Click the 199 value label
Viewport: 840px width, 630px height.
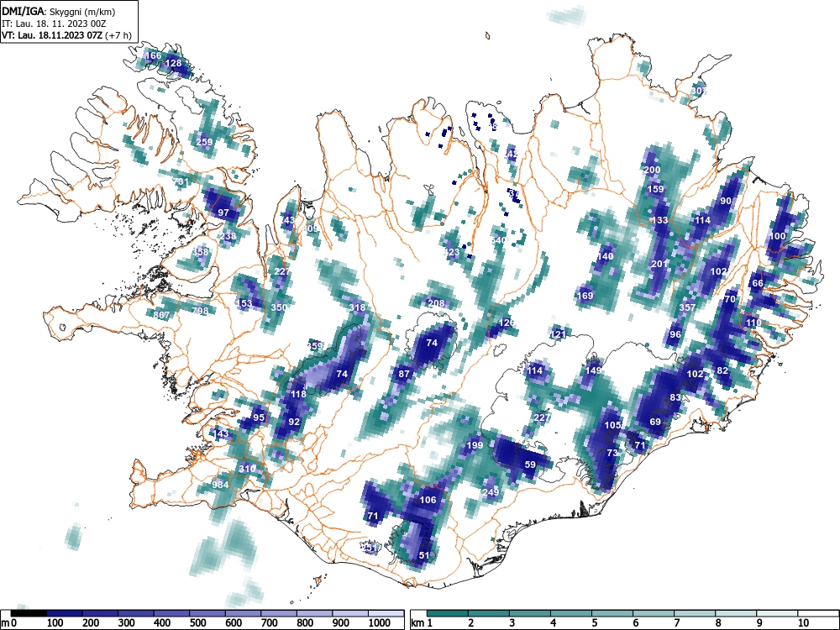click(x=475, y=445)
